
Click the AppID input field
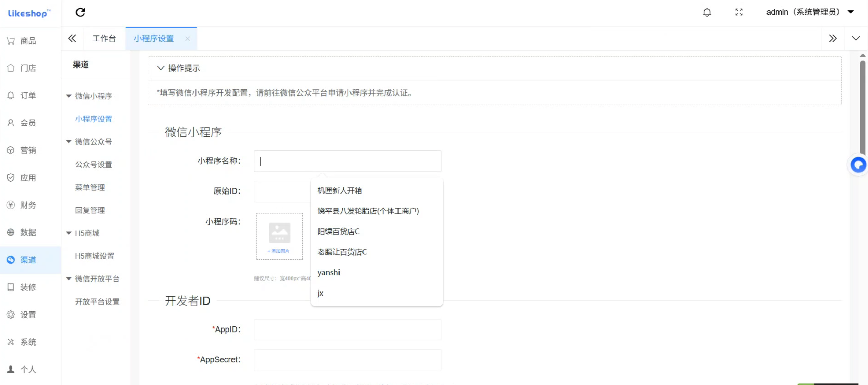click(347, 330)
